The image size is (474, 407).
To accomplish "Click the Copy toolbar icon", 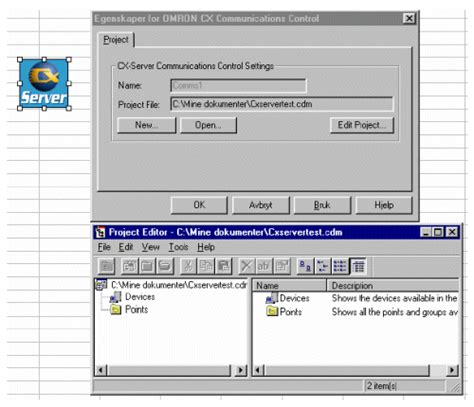I will (206, 266).
